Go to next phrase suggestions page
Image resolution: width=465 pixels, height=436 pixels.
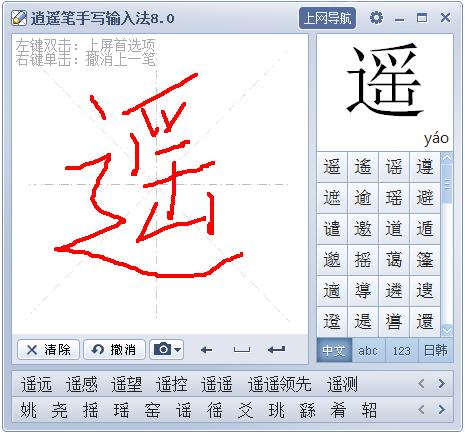pyautogui.click(x=442, y=384)
